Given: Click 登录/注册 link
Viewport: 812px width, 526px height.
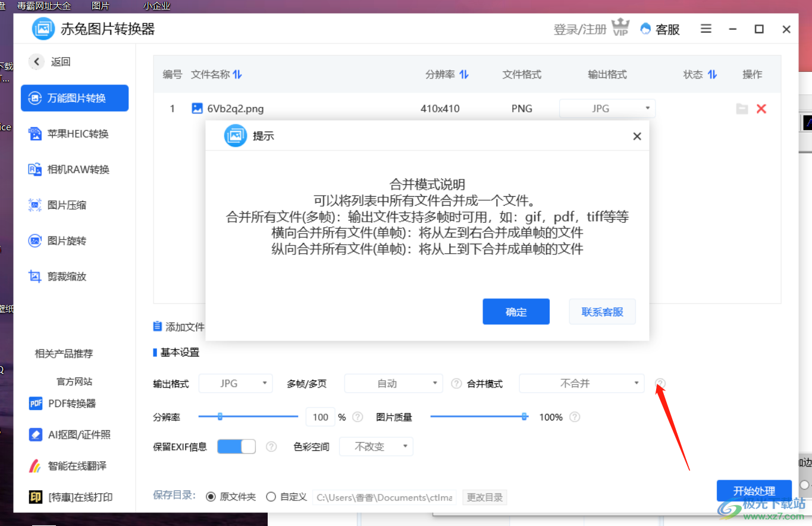Looking at the screenshot, I should (579, 29).
